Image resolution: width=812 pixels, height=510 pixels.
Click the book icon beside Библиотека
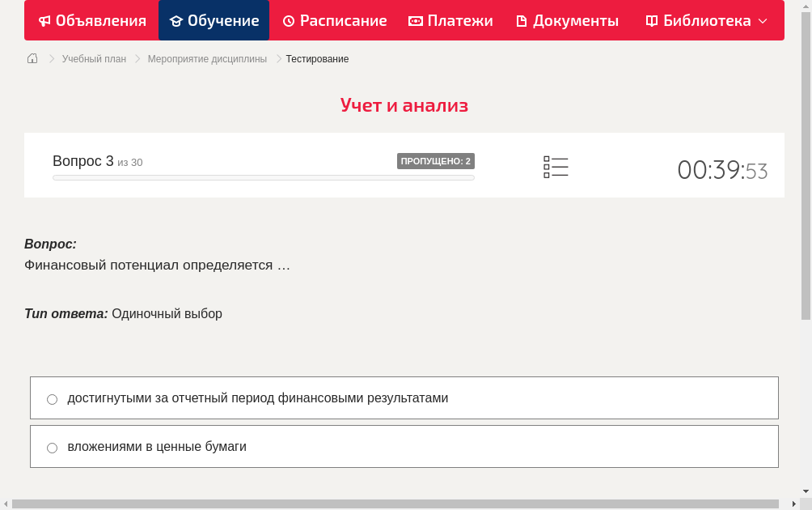point(651,20)
